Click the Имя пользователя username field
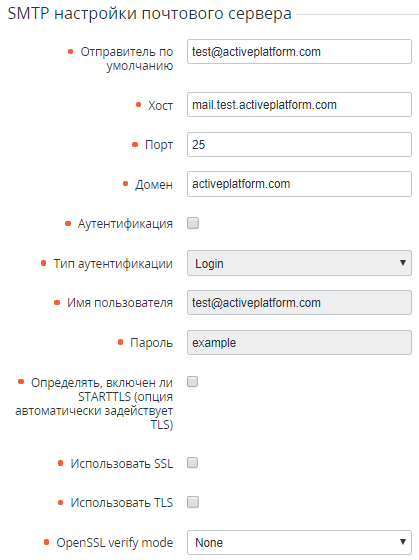The height and width of the screenshot is (560, 419). [299, 302]
